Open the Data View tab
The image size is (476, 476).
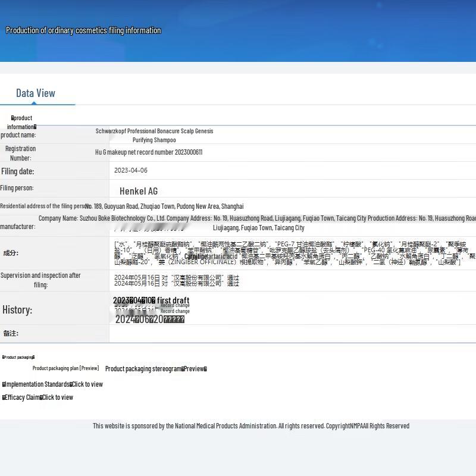pyautogui.click(x=36, y=93)
